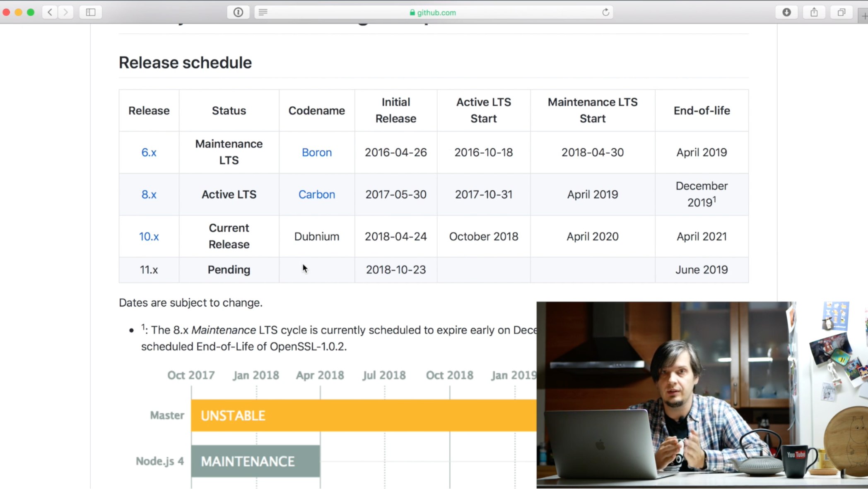Select the orange UNSTABLE Master bar
Screen dimensions: 868x489
364,415
